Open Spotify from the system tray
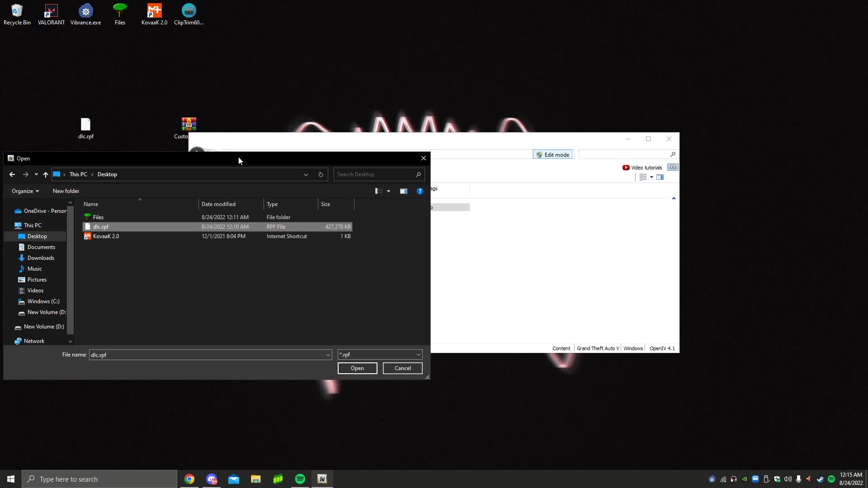Viewport: 868px width, 488px height. point(832,479)
